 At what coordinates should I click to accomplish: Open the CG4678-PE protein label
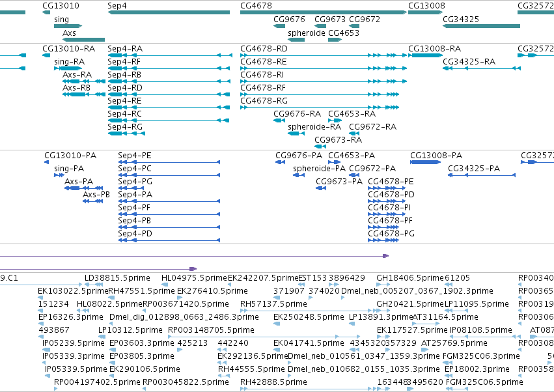[391, 182]
